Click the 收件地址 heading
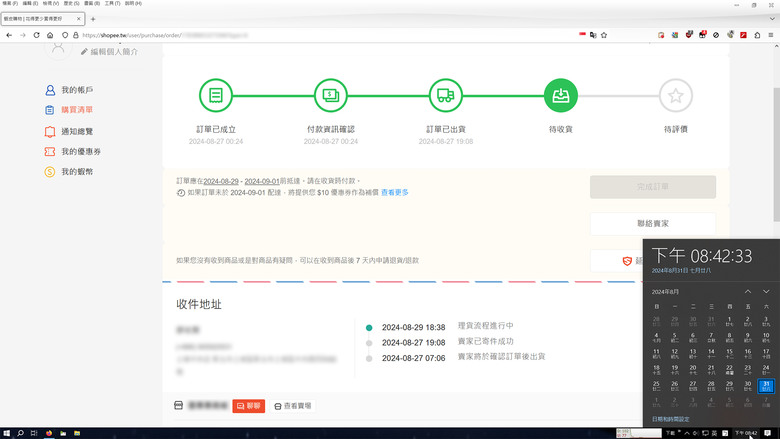 pos(198,304)
